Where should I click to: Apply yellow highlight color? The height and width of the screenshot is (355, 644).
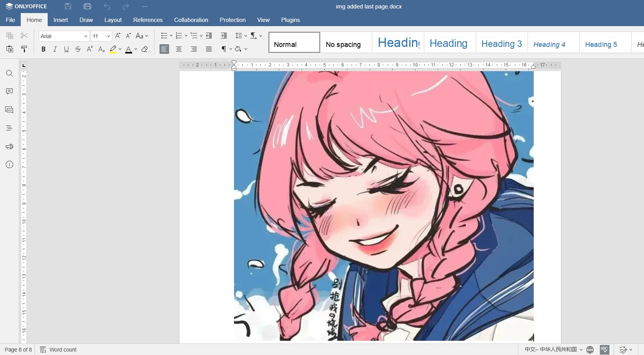point(113,49)
